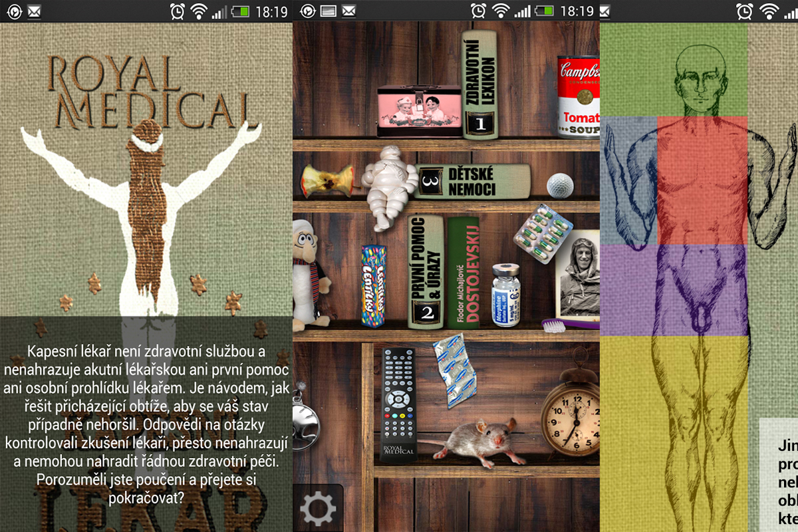Tap the blue tablet wrapper
The width and height of the screenshot is (798, 532).
pos(455,371)
